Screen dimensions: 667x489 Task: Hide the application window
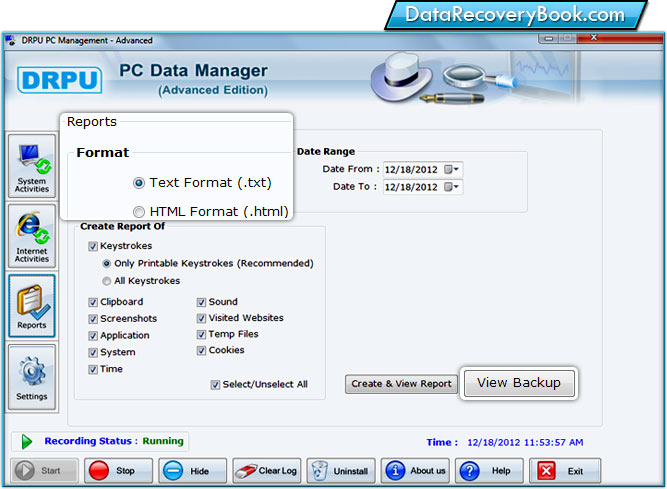[x=193, y=471]
